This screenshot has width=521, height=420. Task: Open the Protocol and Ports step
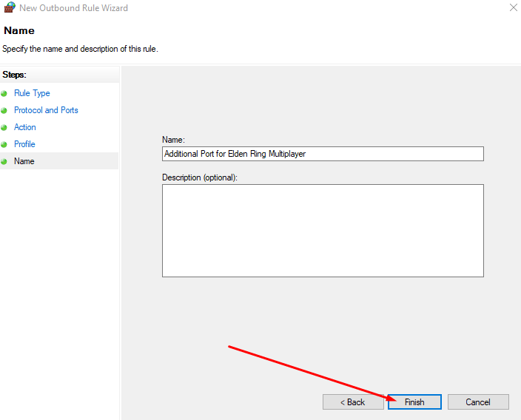pos(46,110)
